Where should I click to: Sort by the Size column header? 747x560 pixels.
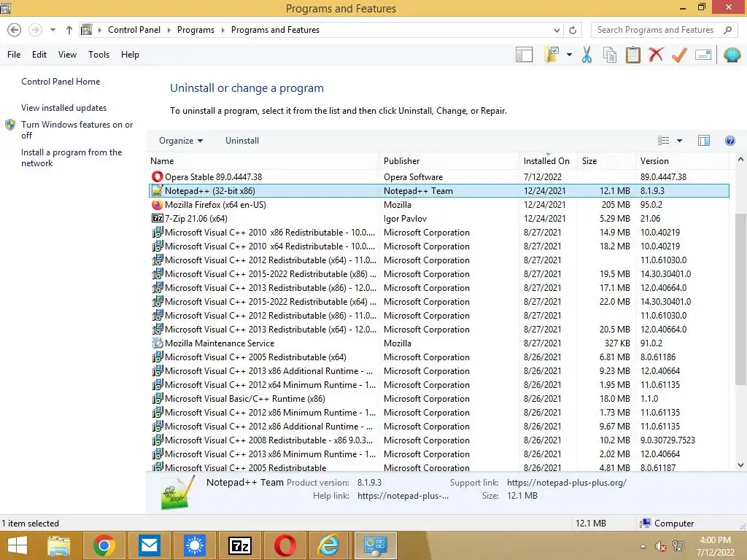[606, 161]
